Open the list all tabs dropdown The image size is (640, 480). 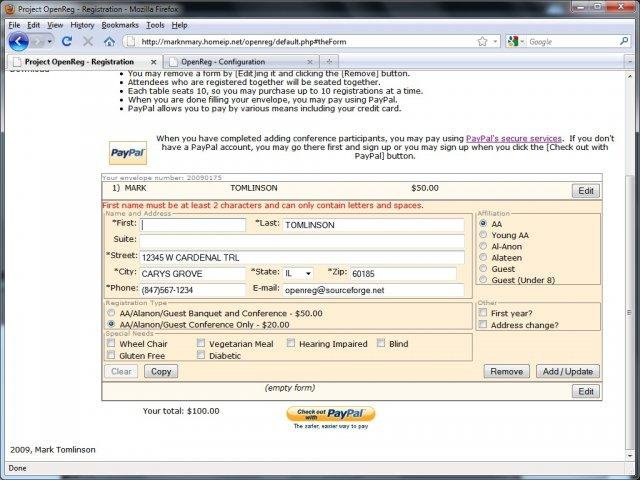[629, 62]
